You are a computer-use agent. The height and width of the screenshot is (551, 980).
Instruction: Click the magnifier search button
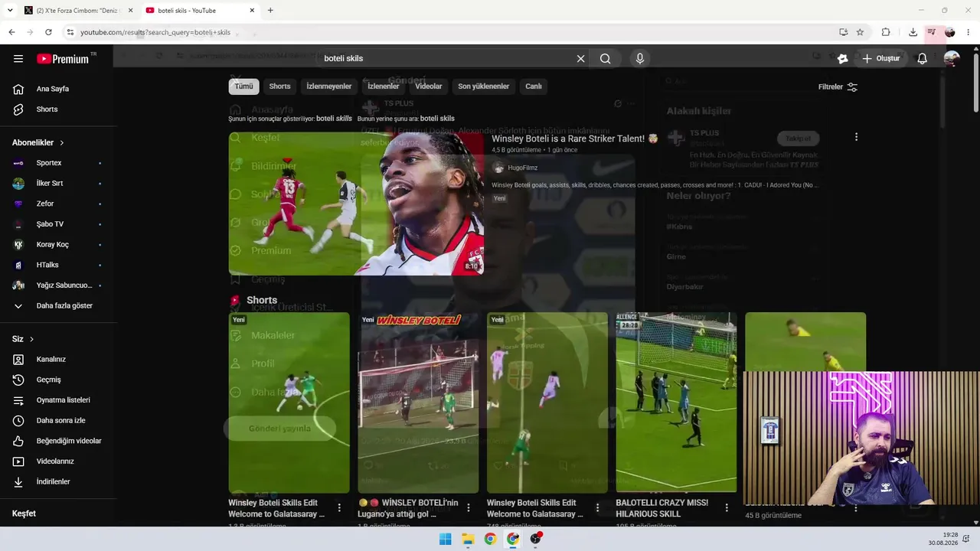[x=605, y=59]
